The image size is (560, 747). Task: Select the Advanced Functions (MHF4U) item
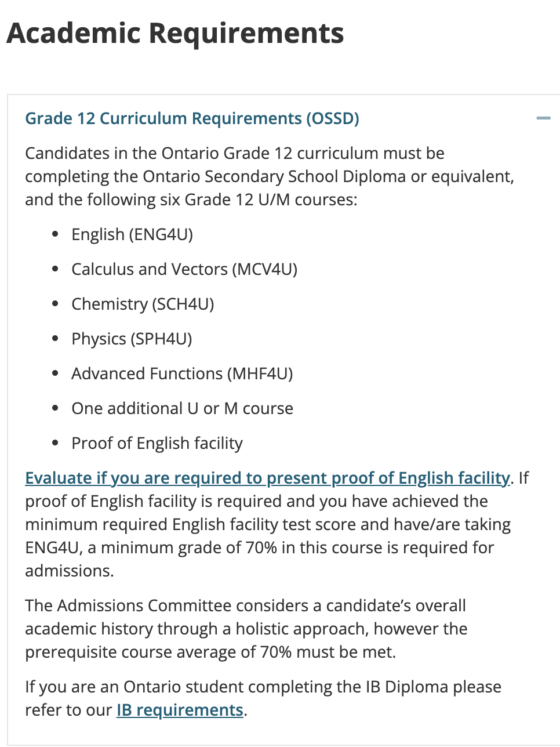pos(182,374)
